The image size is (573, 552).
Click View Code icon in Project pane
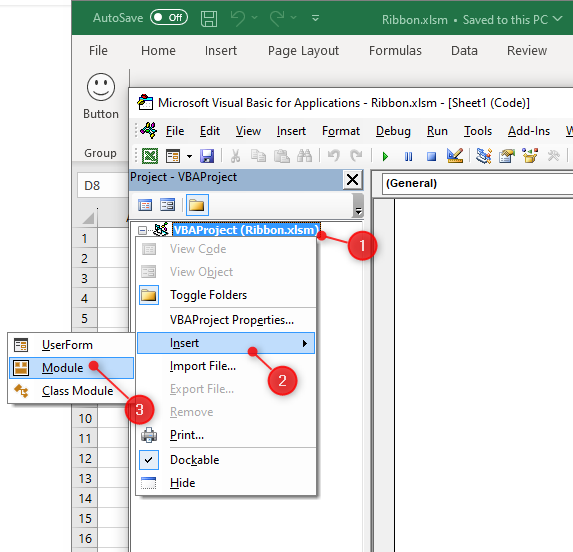pyautogui.click(x=145, y=205)
